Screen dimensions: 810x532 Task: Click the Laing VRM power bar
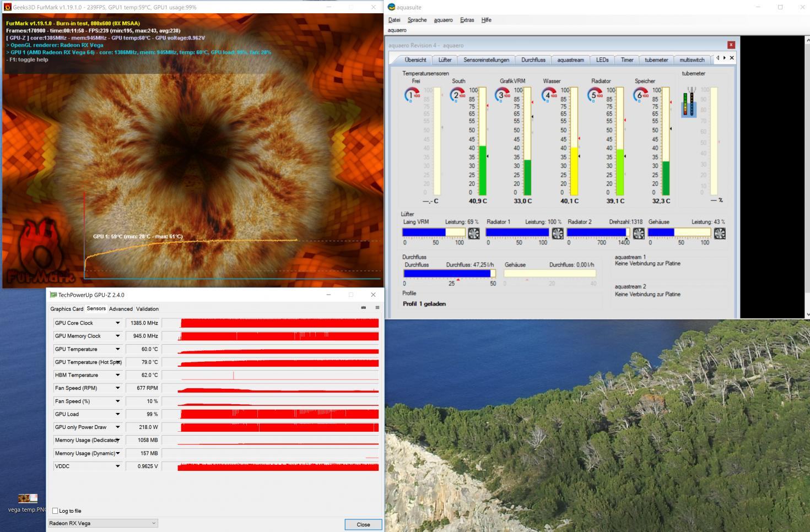(x=434, y=232)
